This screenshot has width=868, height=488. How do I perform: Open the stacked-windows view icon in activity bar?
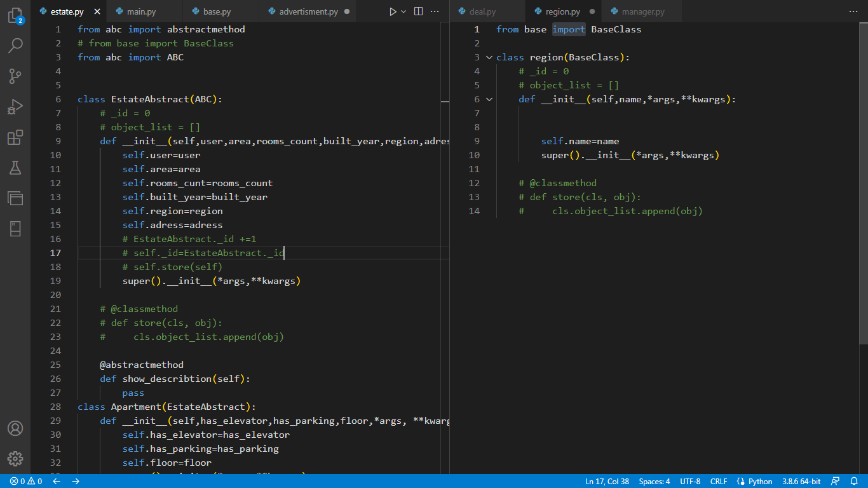15,198
